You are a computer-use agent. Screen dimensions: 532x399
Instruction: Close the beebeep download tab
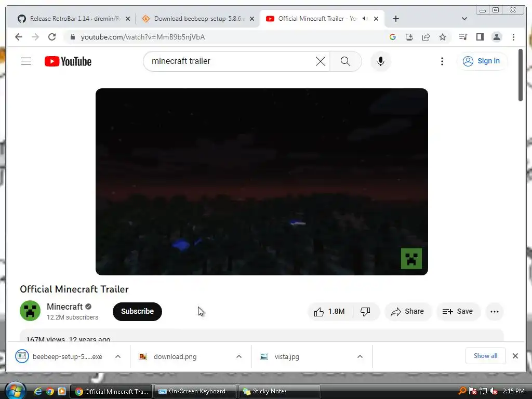pos(252,19)
